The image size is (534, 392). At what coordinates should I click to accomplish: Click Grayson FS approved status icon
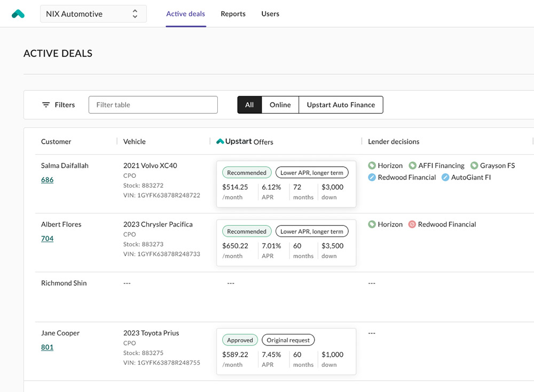point(474,166)
